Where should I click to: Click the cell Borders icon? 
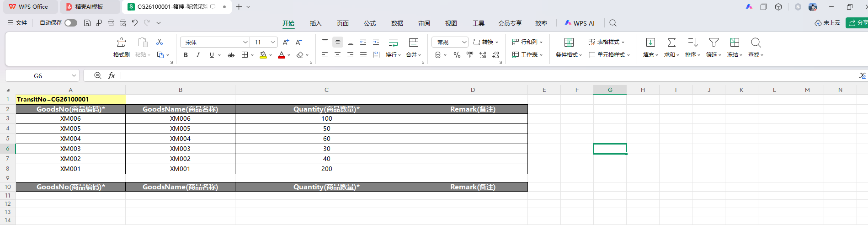click(x=245, y=55)
